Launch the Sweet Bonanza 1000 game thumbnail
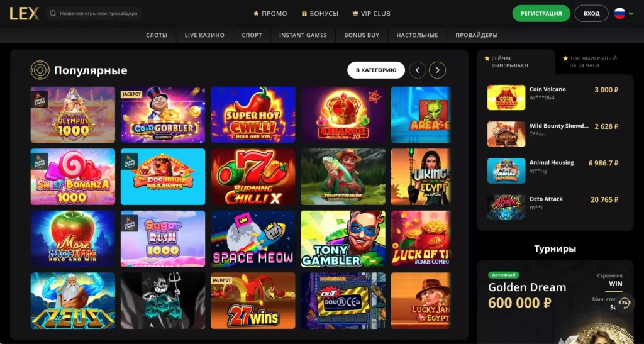Viewport: 644px width, 344px height. [x=73, y=177]
